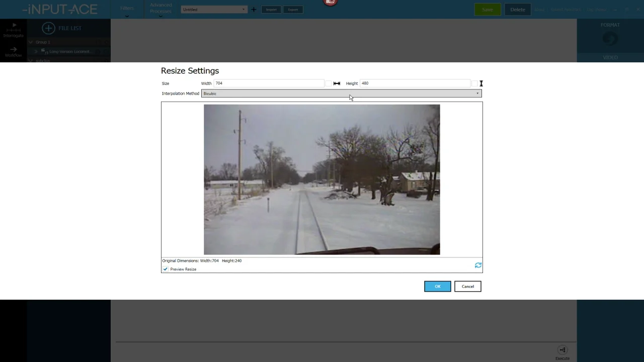Viewport: 644px width, 362px height.
Task: Select the VIDEO tab in Format panel
Action: tap(610, 58)
